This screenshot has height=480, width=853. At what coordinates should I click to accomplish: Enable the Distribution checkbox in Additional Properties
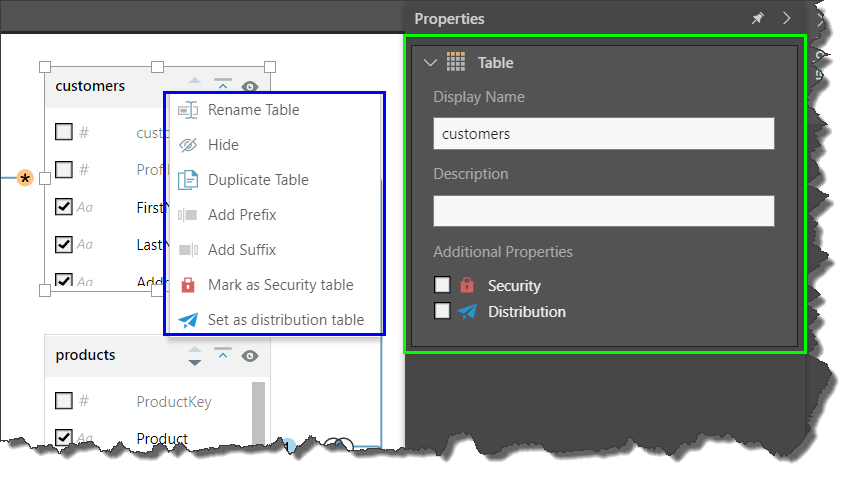click(442, 312)
